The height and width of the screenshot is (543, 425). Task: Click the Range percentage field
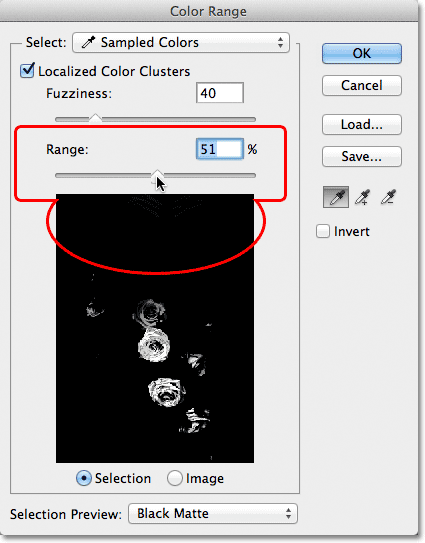click(220, 149)
